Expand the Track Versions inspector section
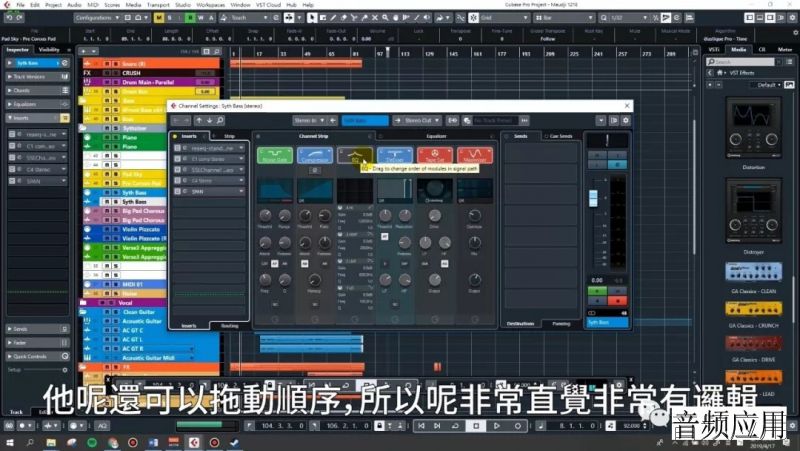Screen dimensions: 800x451 click(38, 77)
